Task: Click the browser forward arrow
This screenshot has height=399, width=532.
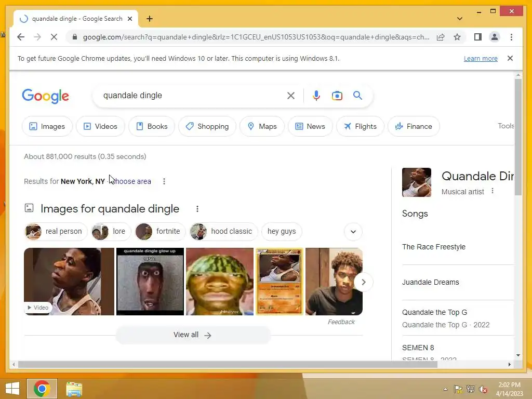Action: pos(37,37)
